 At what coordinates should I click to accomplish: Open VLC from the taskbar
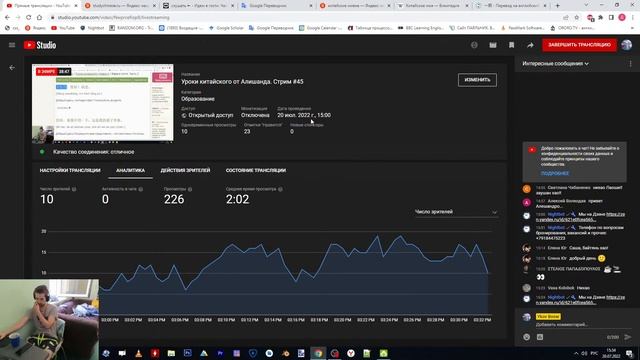(138, 353)
